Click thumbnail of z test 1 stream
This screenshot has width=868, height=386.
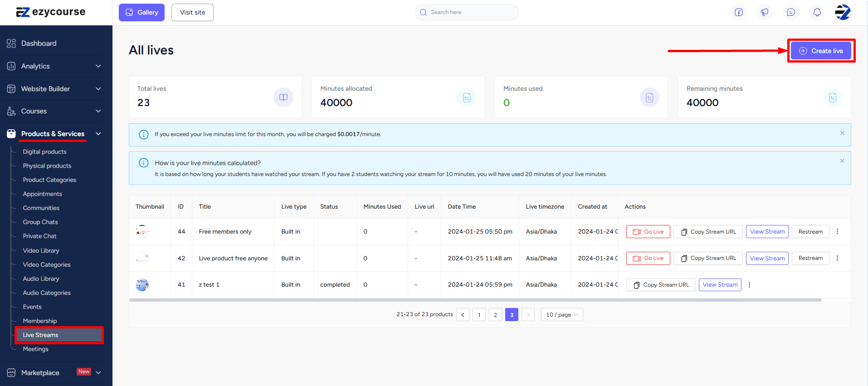[x=142, y=285]
